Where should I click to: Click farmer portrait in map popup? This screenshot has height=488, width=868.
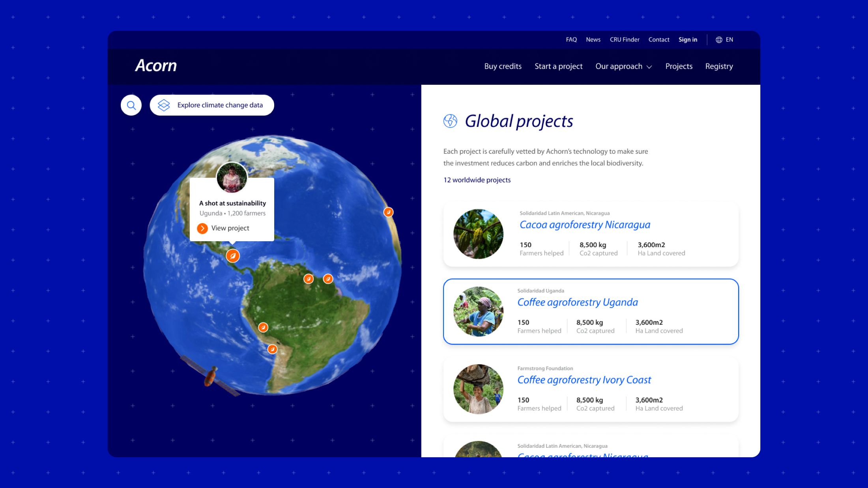232,177
